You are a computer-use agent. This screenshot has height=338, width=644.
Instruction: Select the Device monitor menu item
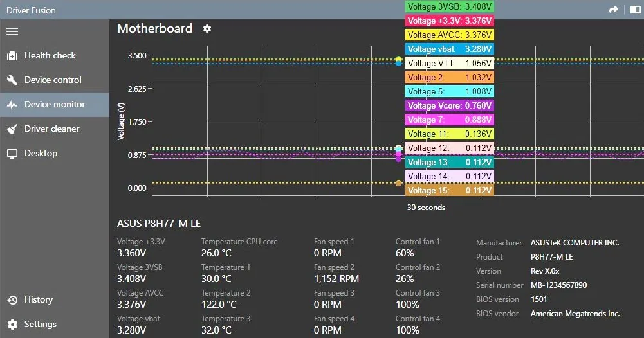coord(55,105)
